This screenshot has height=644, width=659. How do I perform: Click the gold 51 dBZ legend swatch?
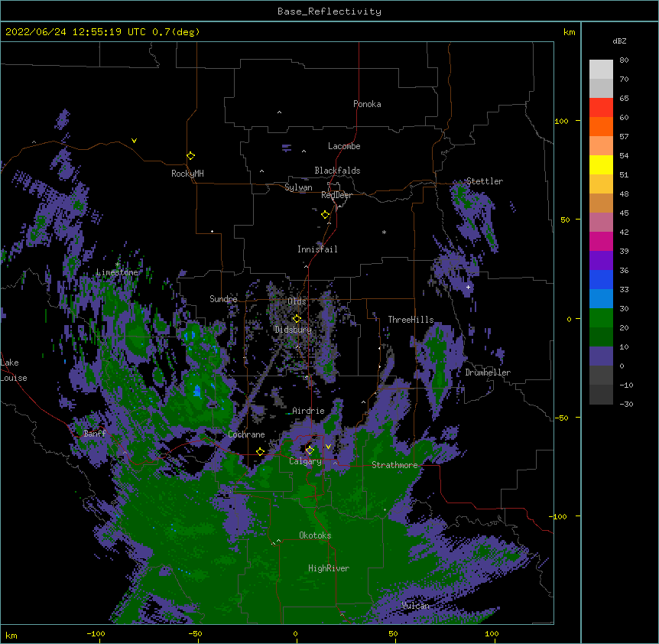click(x=601, y=184)
